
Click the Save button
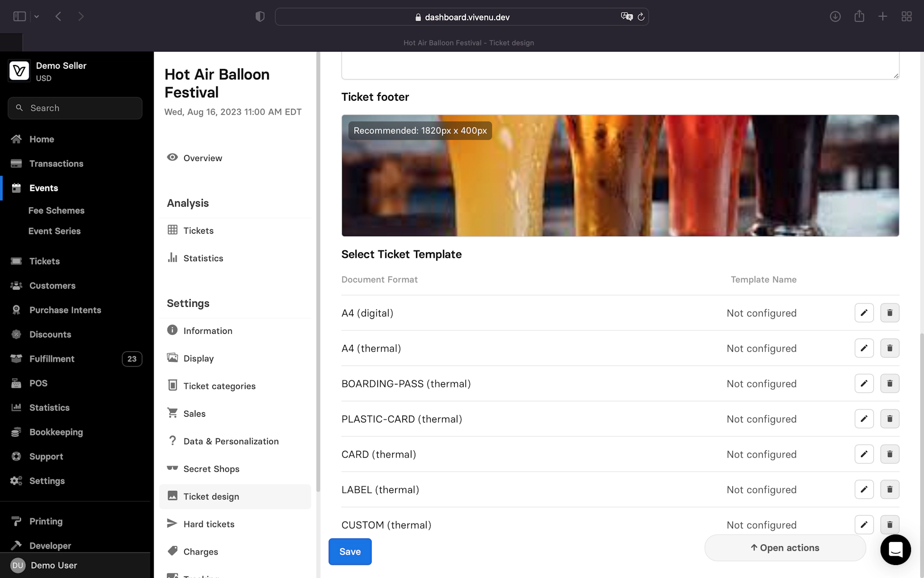pos(350,552)
